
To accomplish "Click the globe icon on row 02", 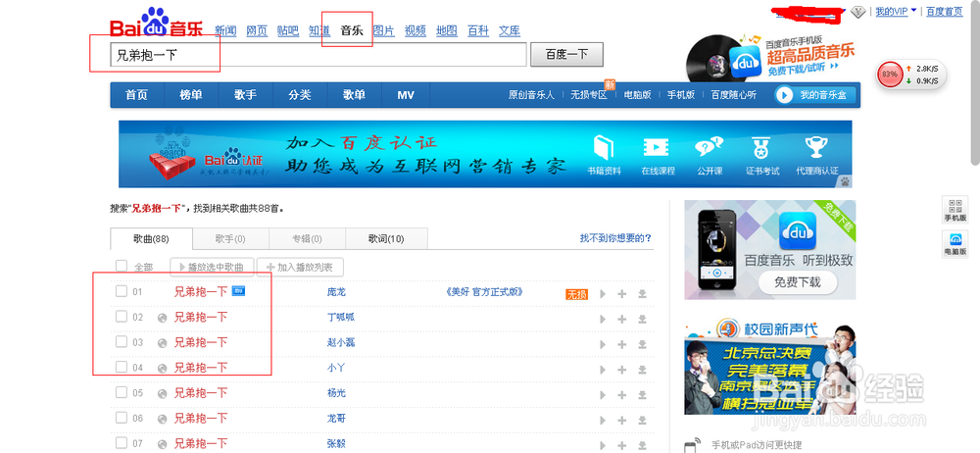I will [162, 318].
